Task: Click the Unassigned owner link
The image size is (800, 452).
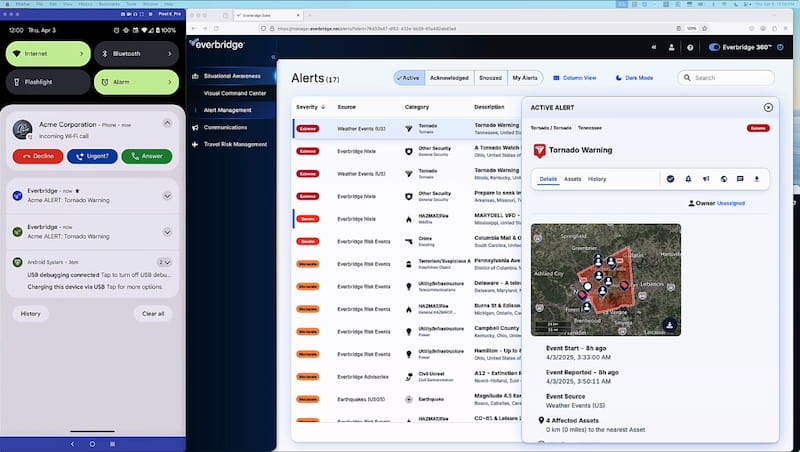Action: [x=731, y=203]
